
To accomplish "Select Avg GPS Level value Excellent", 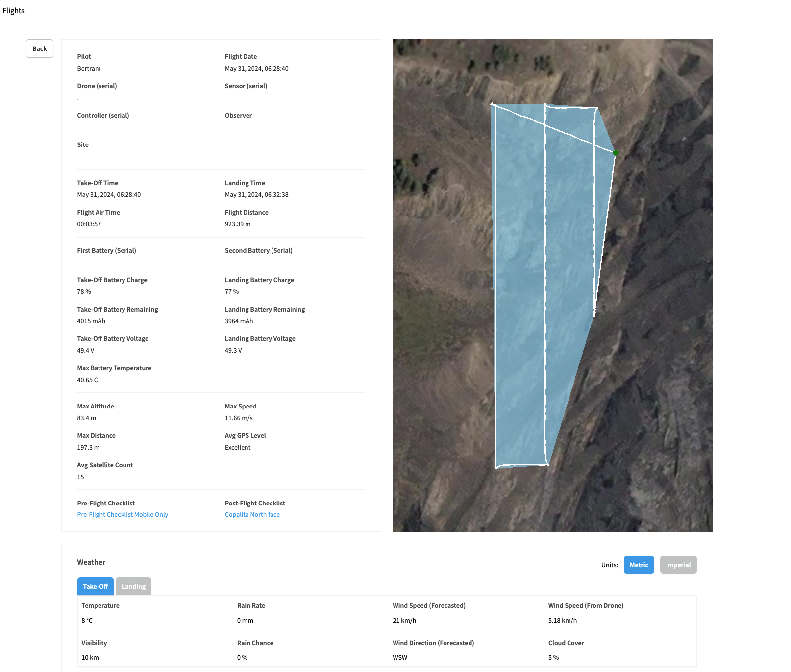I will [x=238, y=448].
